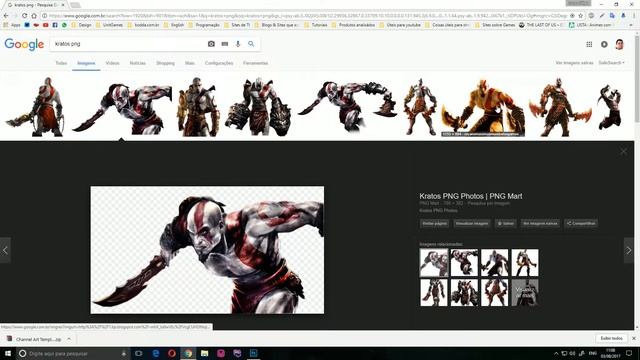Open the Mais dropdown in search tabs
Viewport: 640px width, 360px height.
(x=189, y=63)
